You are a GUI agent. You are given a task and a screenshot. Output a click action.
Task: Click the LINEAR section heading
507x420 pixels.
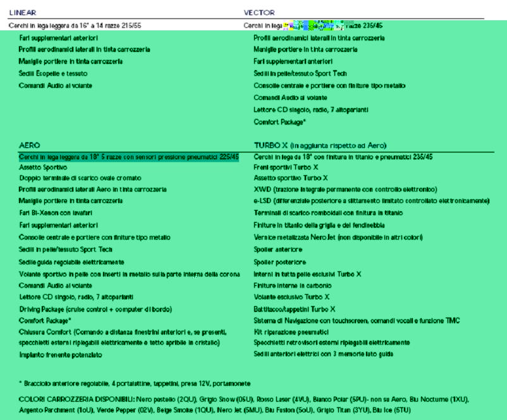(23, 13)
